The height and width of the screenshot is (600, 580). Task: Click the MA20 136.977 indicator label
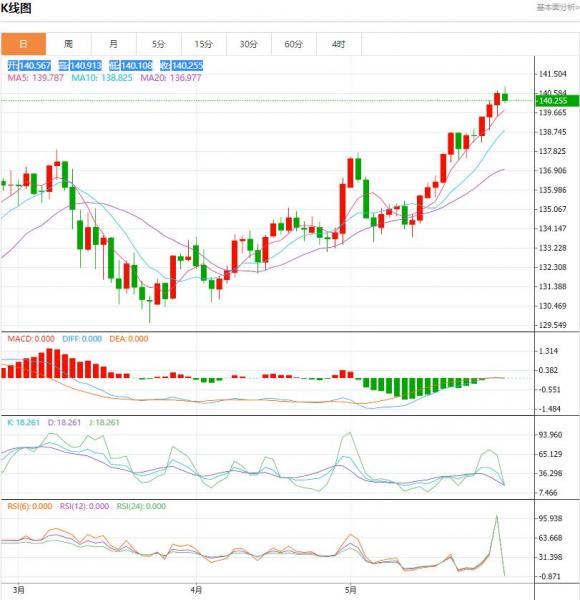171,78
